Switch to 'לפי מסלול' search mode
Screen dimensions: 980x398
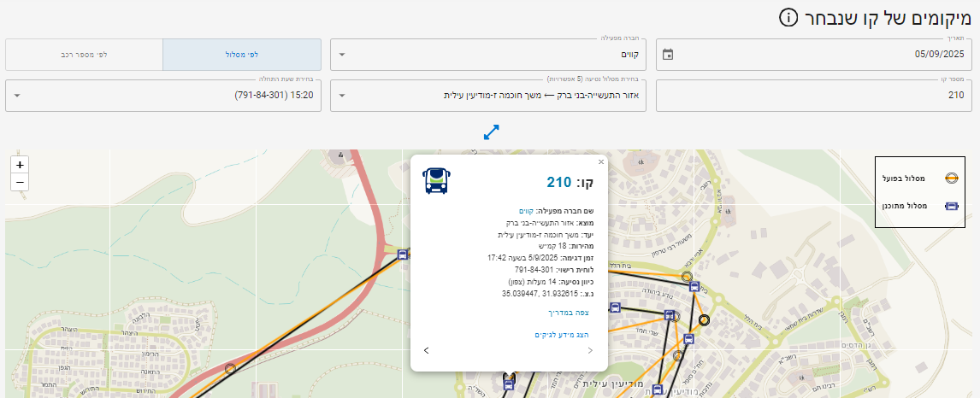coord(242,55)
